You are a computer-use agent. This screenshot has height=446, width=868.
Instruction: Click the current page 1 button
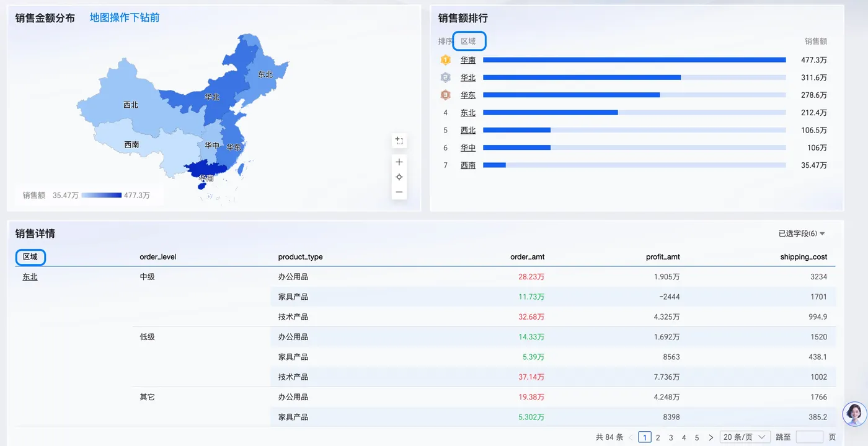tap(645, 437)
